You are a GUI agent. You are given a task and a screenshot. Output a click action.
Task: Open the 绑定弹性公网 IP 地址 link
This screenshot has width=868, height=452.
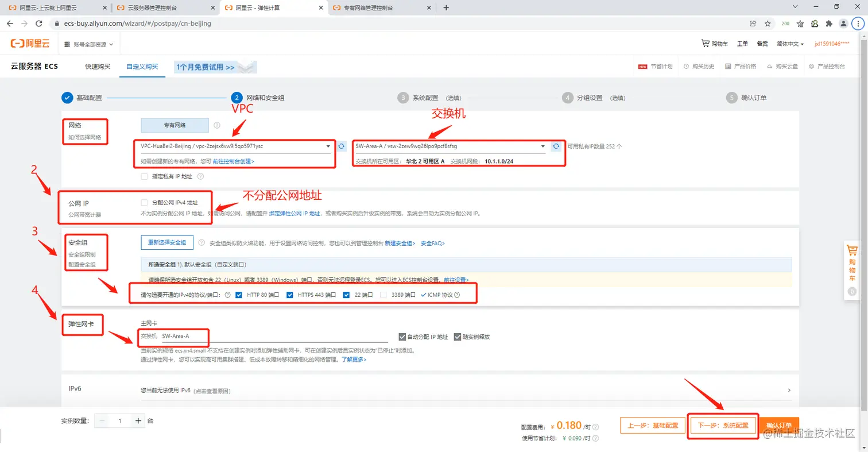[x=295, y=213]
